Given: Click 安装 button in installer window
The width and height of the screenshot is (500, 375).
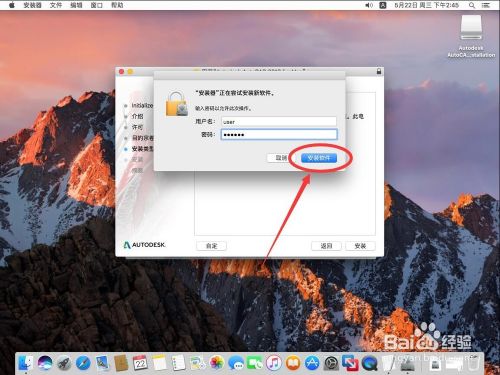Looking at the screenshot, I should click(360, 246).
